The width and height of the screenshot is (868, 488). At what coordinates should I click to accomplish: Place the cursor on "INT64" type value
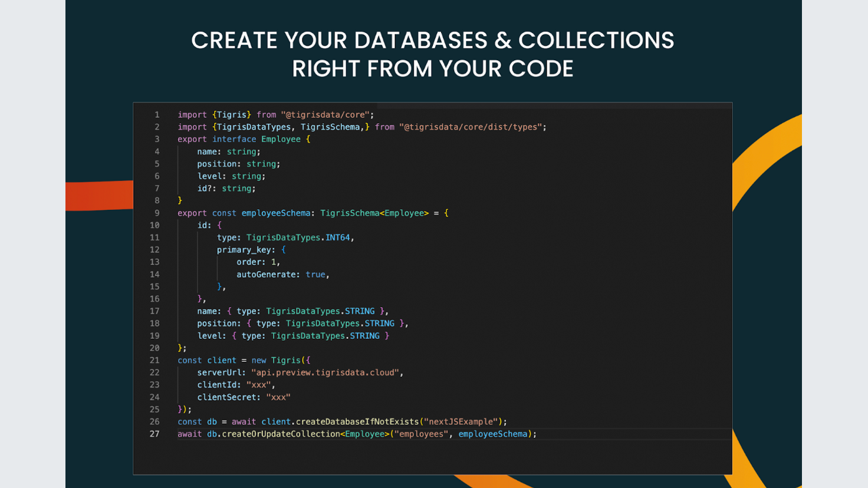pyautogui.click(x=338, y=238)
